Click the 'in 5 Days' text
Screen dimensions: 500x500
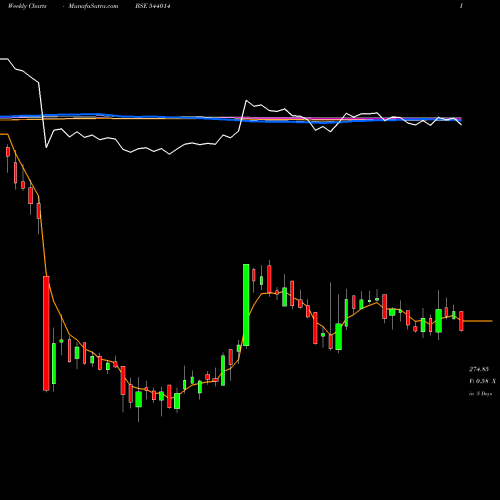481,393
